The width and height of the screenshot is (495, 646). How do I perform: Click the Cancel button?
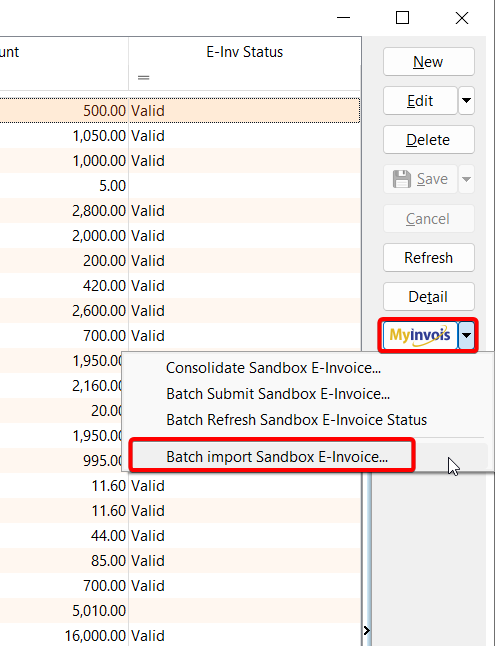click(x=429, y=218)
